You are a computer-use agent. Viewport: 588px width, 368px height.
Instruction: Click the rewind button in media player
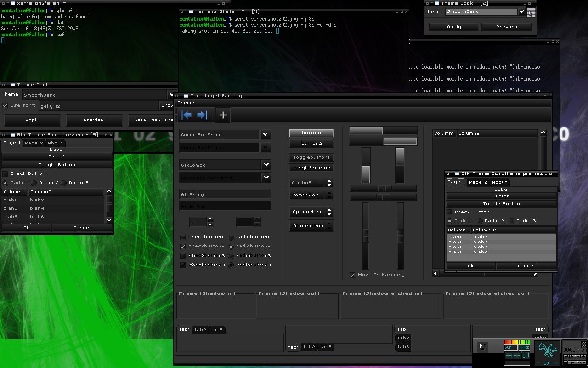(x=572, y=356)
